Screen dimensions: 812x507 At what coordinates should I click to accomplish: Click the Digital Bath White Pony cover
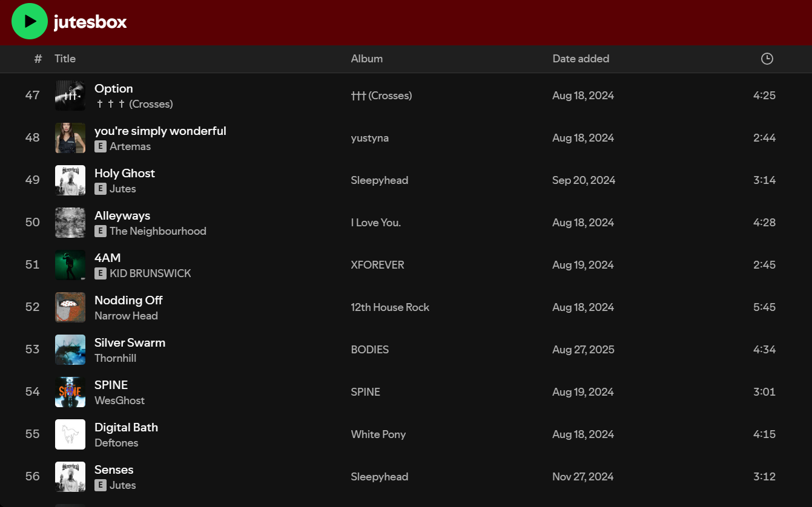pyautogui.click(x=70, y=434)
